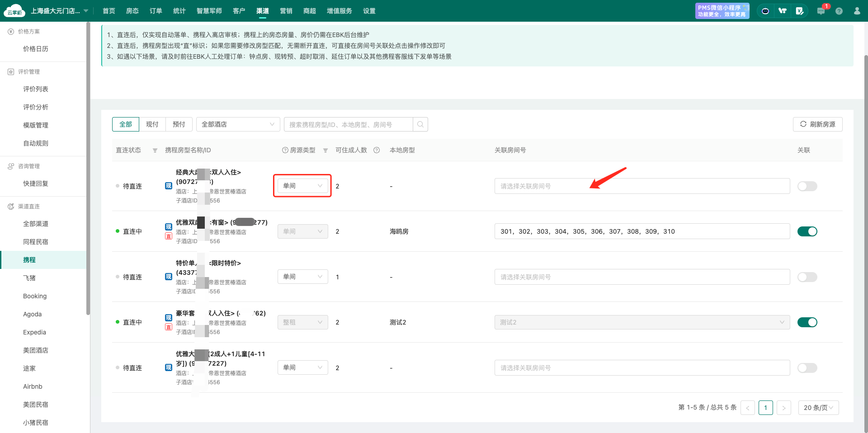
Task: Click the 可住成人数 help icon
Action: click(377, 150)
